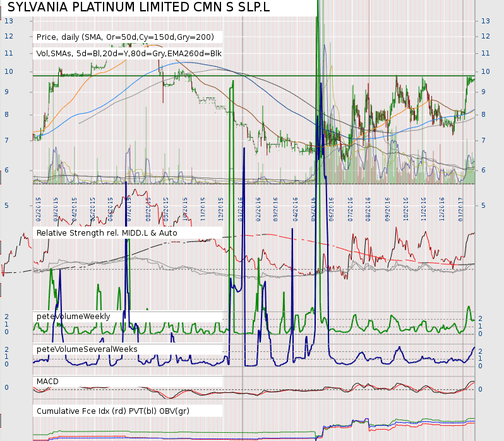Click the 6 tick on right price axis
Image resolution: width=504 pixels, height=441 pixels.
coord(483,170)
